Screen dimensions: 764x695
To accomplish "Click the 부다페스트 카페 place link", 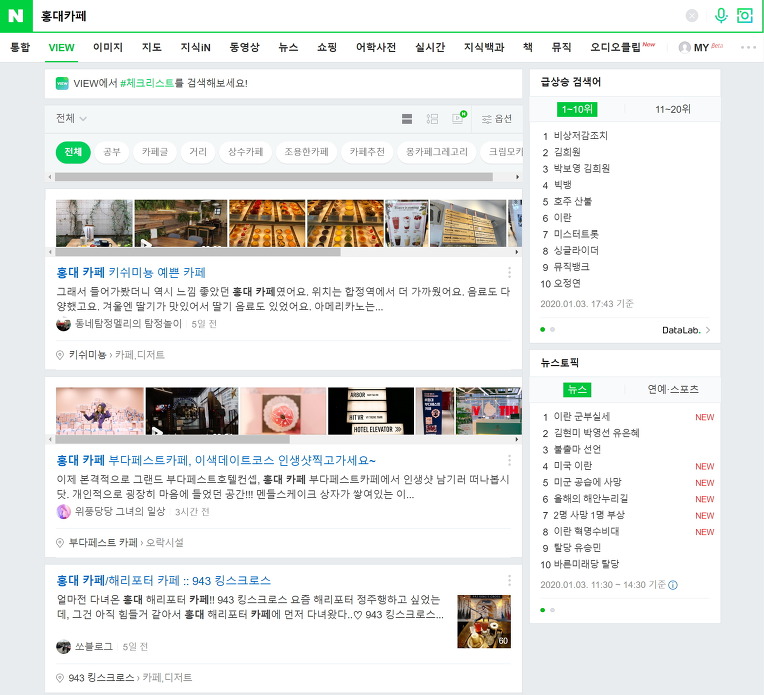I will [x=103, y=542].
